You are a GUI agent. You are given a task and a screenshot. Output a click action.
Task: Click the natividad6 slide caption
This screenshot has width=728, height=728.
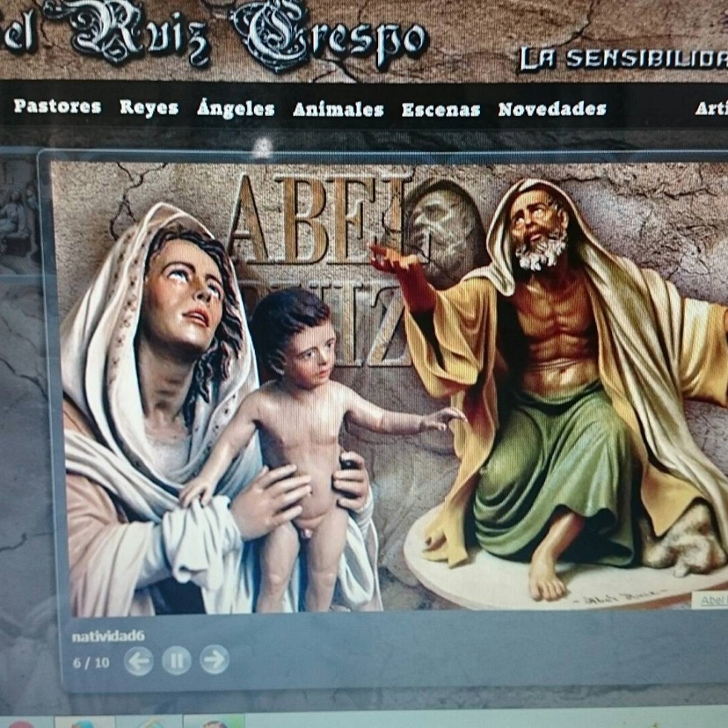pyautogui.click(x=108, y=636)
